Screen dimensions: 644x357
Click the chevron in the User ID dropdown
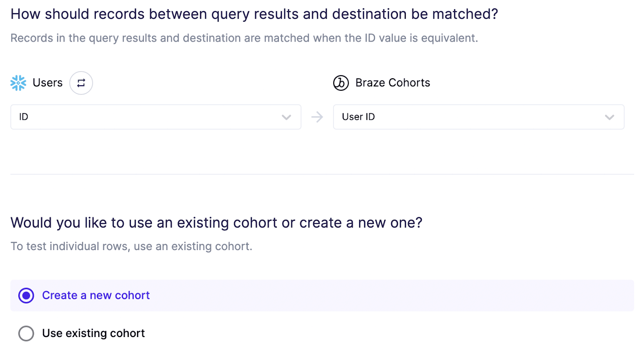(609, 117)
